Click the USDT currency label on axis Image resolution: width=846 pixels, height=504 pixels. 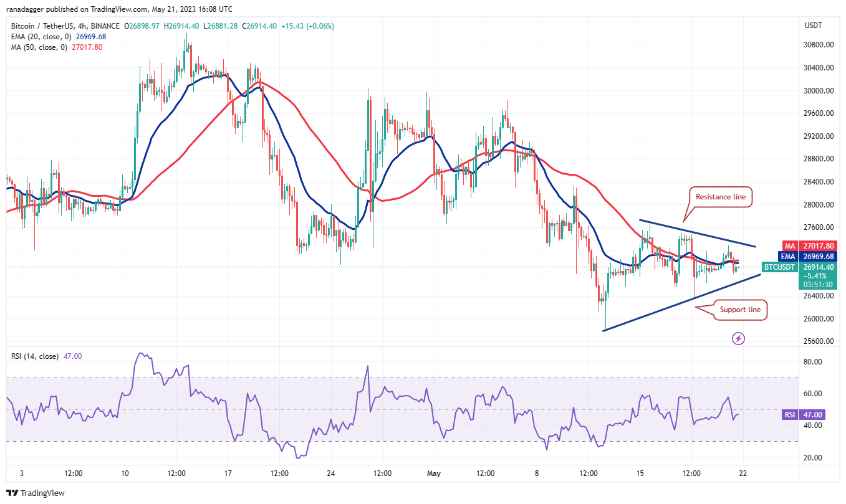[x=814, y=26]
